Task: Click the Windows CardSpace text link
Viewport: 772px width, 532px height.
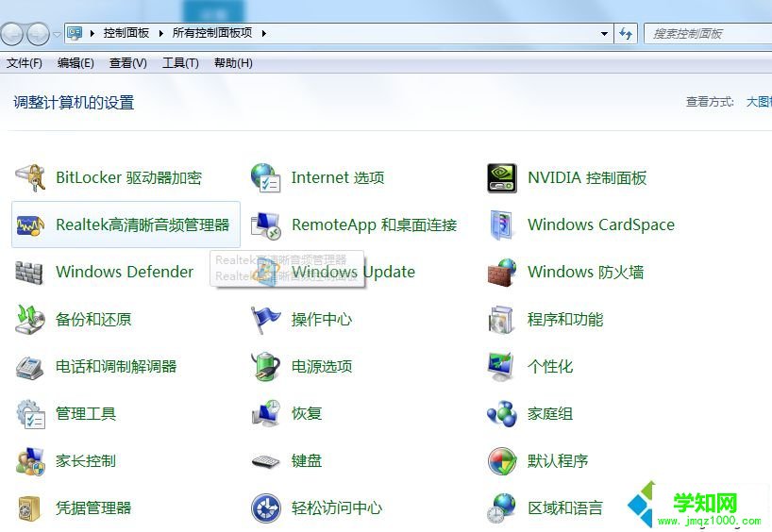Action: tap(601, 224)
